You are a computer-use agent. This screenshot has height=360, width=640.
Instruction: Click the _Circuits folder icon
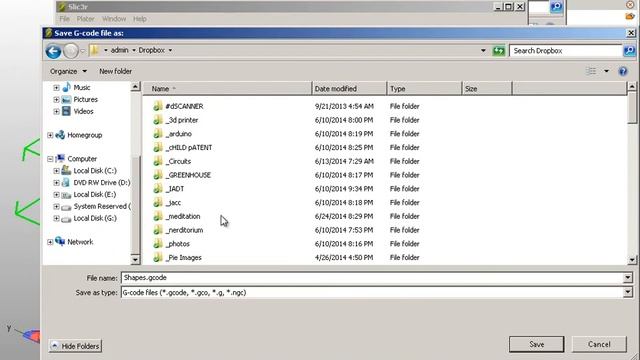click(158, 161)
